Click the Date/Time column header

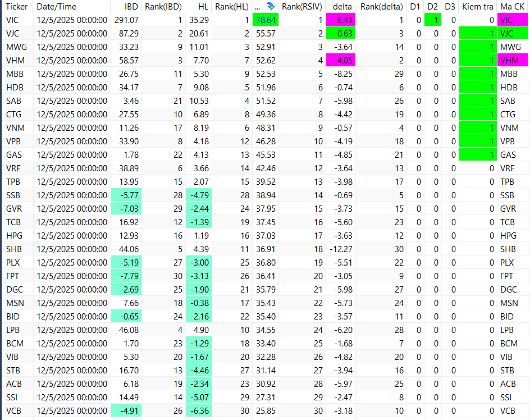click(56, 7)
